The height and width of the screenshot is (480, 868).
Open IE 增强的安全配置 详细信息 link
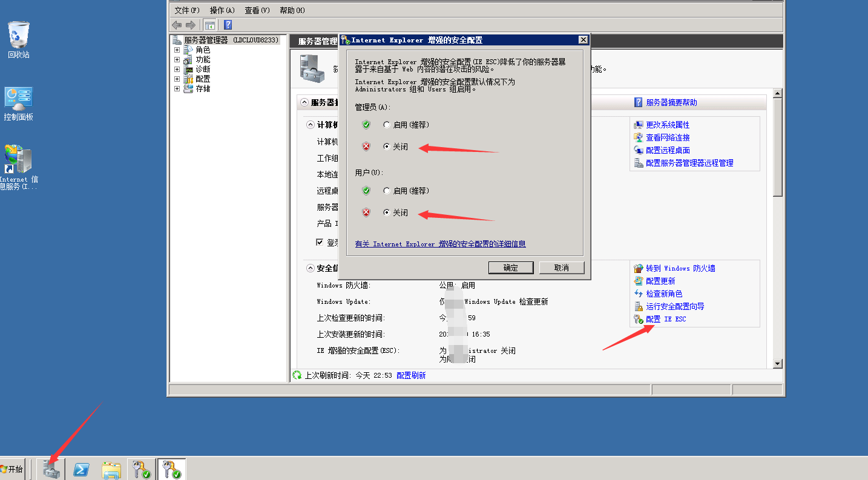point(440,244)
